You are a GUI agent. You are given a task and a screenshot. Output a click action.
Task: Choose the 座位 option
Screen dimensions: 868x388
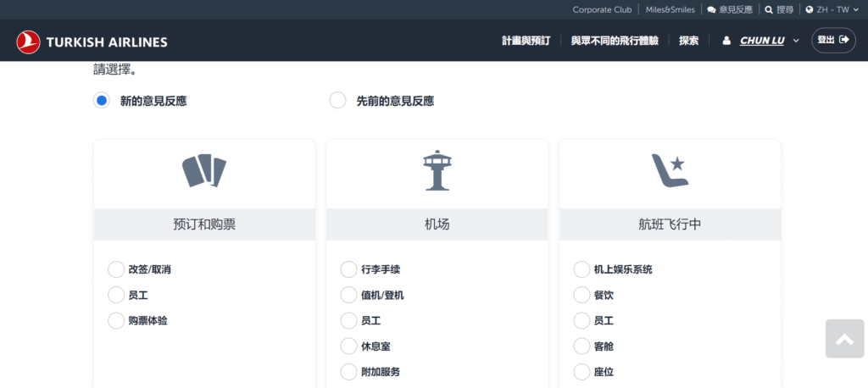tap(581, 372)
